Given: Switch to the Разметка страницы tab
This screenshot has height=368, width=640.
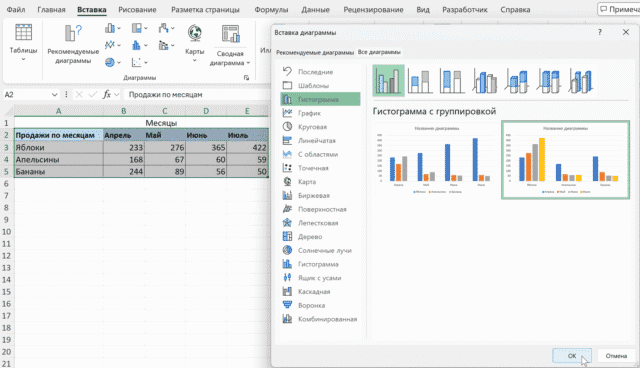Looking at the screenshot, I should pyautogui.click(x=205, y=9).
